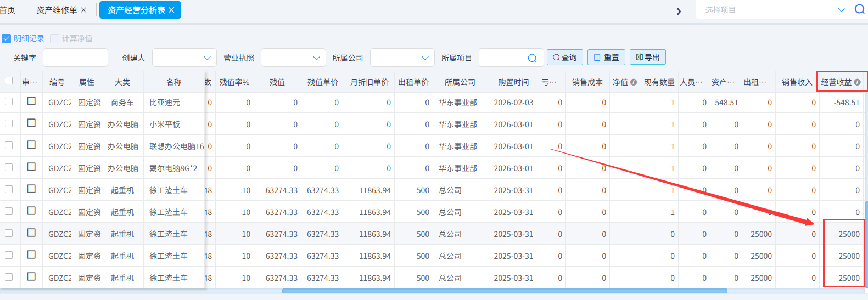This screenshot has height=300, width=868.
Task: Select the row checkbox for 联想办公电脑16
Action: point(9,145)
